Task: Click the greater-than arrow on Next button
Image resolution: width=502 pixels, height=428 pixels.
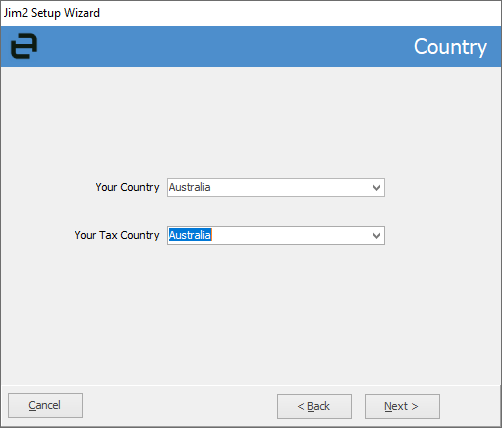Action: [x=414, y=406]
